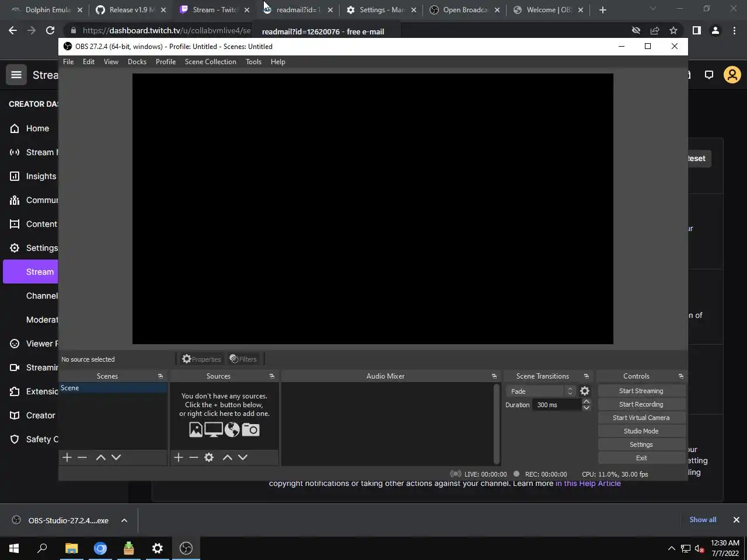Screen dimensions: 747x560
Task: Pop out the Controls dock icon
Action: (681, 376)
